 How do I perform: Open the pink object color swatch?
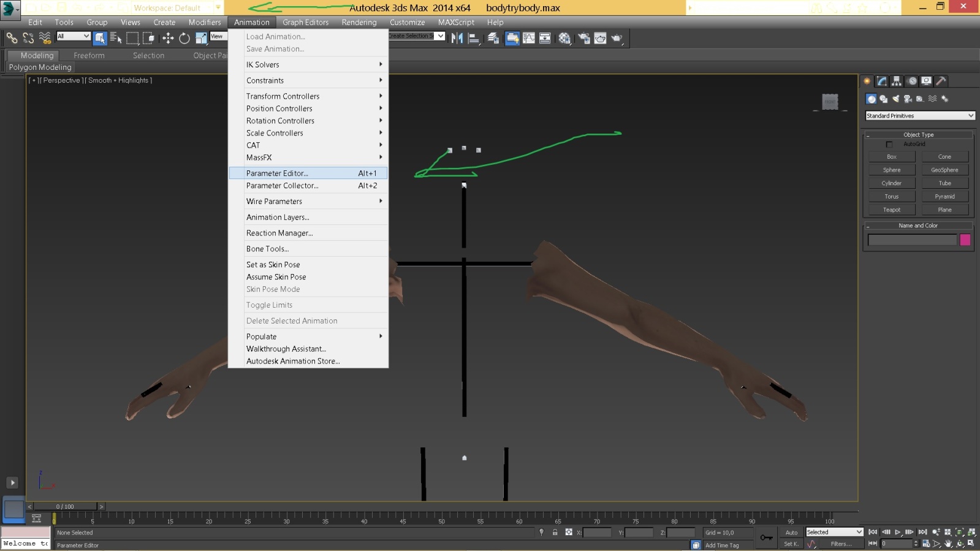click(965, 240)
